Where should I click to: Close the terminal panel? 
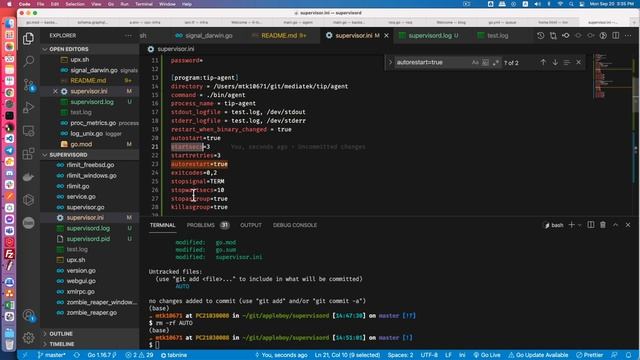pyautogui.click(x=628, y=225)
